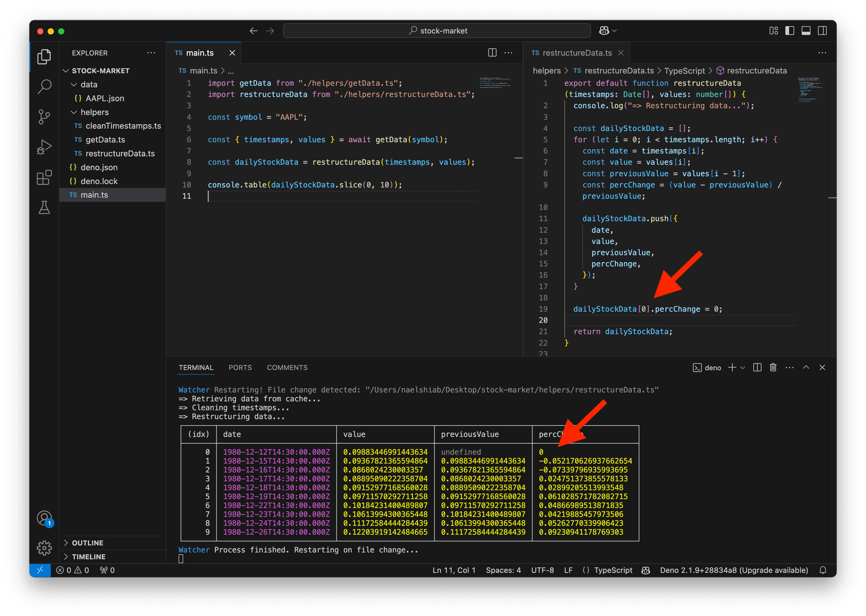Activate the main.ts editor tab
The width and height of the screenshot is (866, 616).
pos(203,53)
